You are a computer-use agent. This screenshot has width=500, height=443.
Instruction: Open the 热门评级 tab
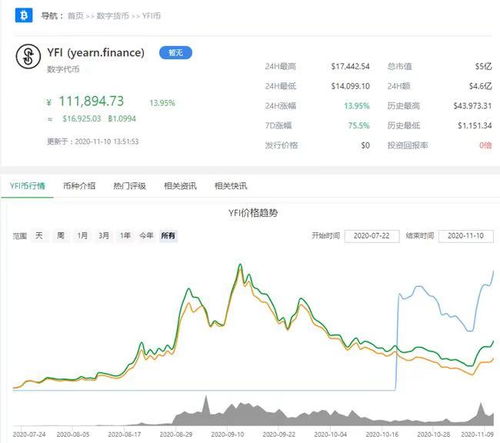(x=130, y=186)
